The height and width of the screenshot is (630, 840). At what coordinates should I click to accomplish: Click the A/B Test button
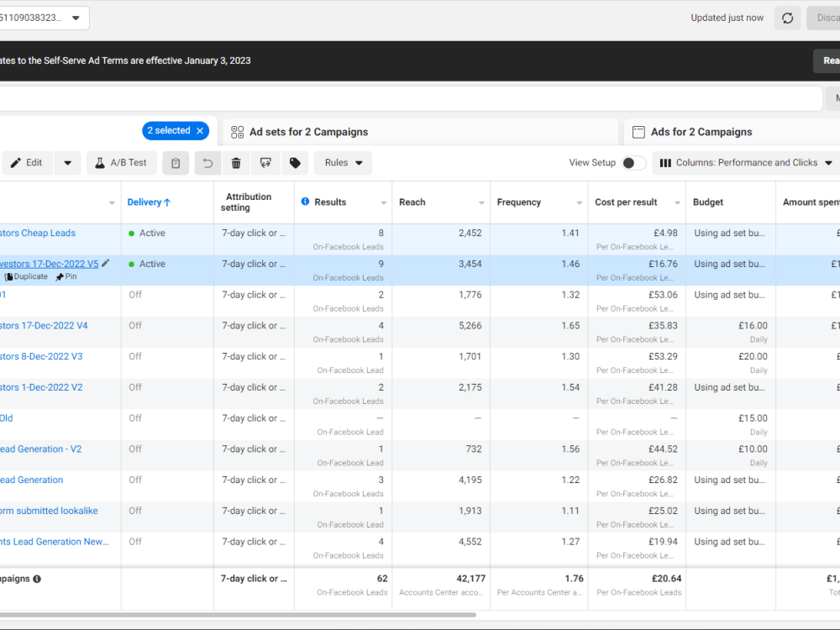[122, 163]
